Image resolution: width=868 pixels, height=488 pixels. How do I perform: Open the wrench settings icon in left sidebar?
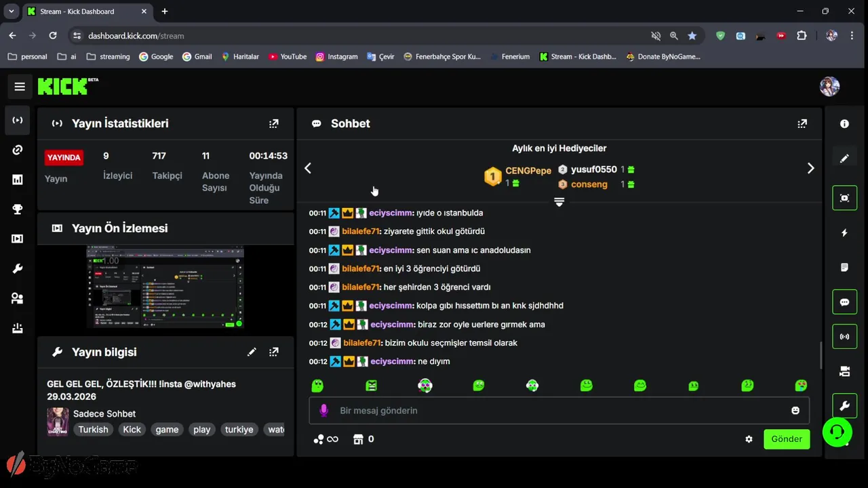click(x=18, y=268)
